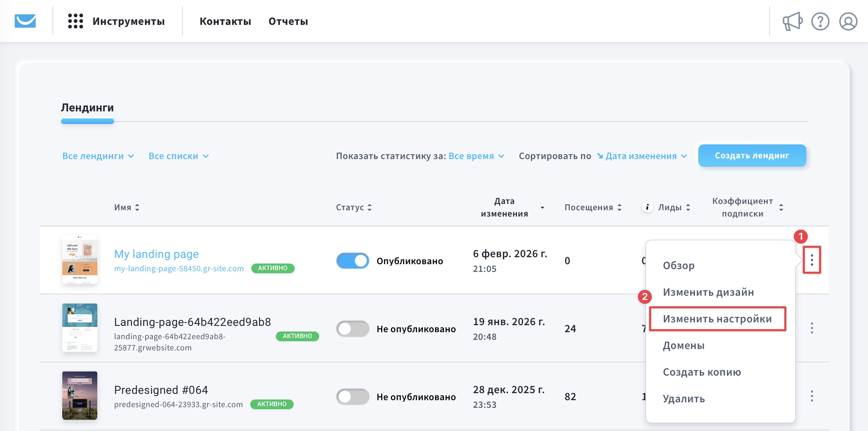Open the help question mark icon
This screenshot has height=431, width=868.
pyautogui.click(x=820, y=21)
